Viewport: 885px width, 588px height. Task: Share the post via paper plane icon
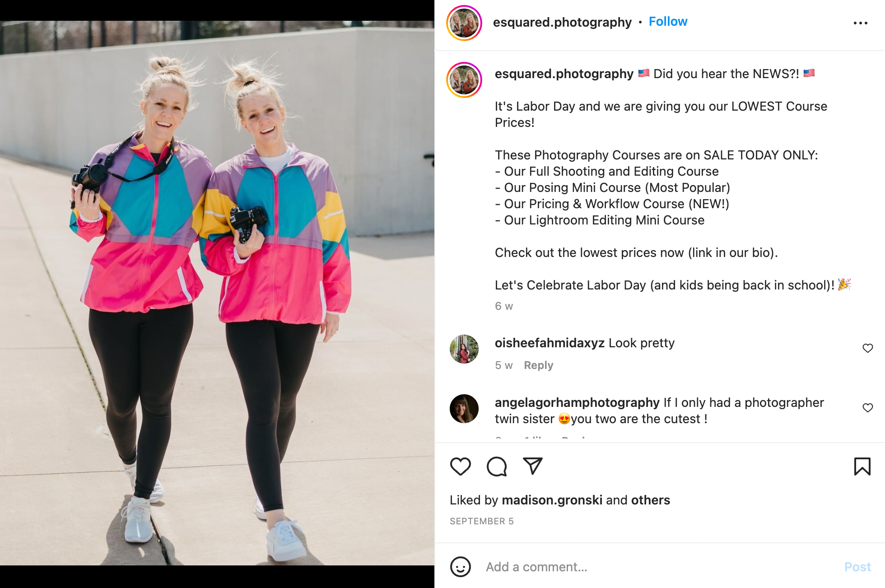pyautogui.click(x=532, y=466)
